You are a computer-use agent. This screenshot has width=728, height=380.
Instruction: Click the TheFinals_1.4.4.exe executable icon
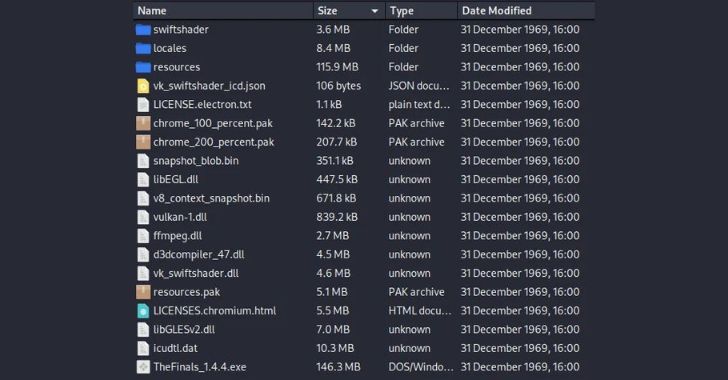click(143, 367)
